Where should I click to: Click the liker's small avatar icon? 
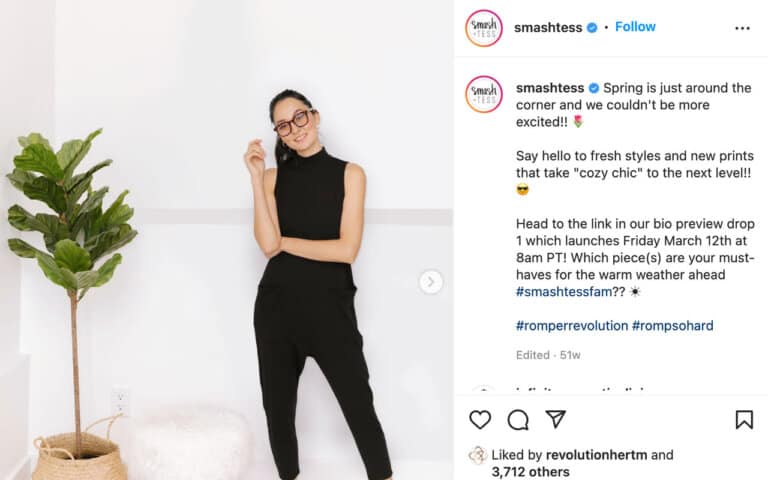[x=477, y=455]
